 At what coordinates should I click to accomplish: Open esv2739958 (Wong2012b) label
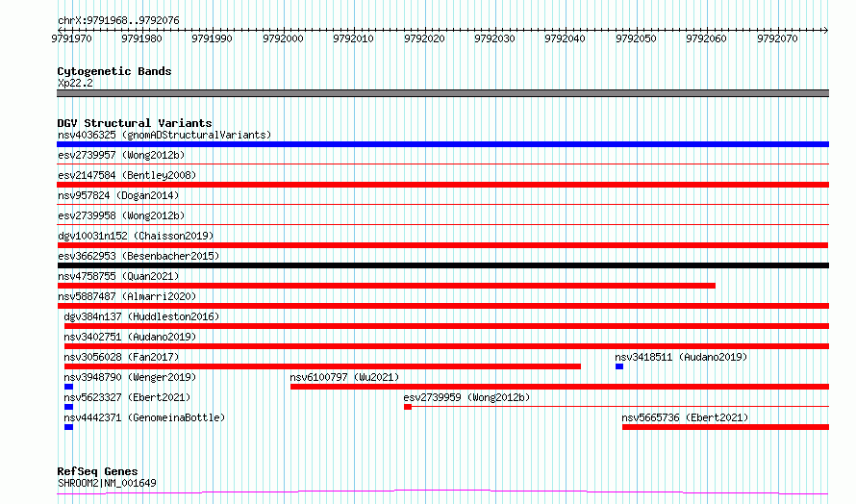pyautogui.click(x=121, y=215)
